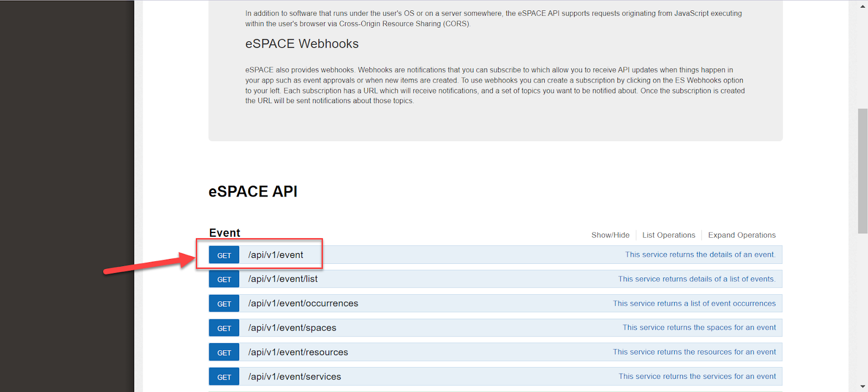Click Expand Operations link
The height and width of the screenshot is (392, 868).
742,235
